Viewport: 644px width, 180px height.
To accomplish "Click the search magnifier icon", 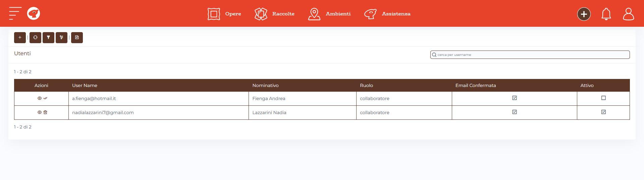I will click(x=434, y=55).
